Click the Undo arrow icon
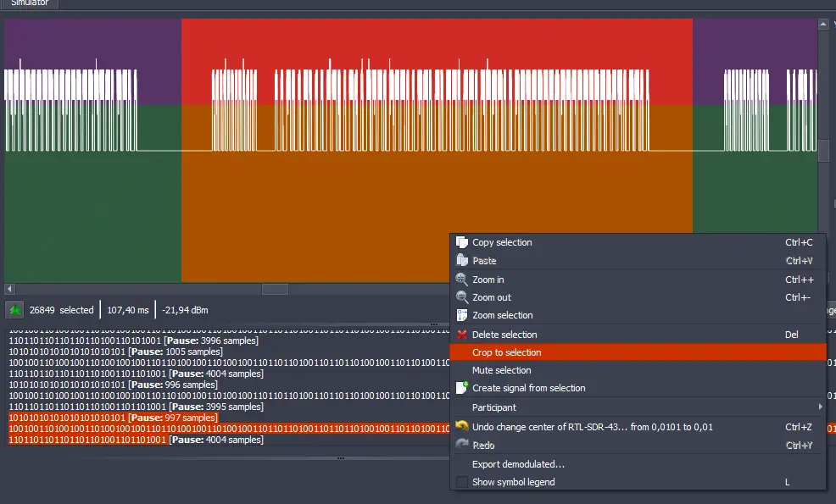Viewport: 836px width, 504px height. (462, 427)
